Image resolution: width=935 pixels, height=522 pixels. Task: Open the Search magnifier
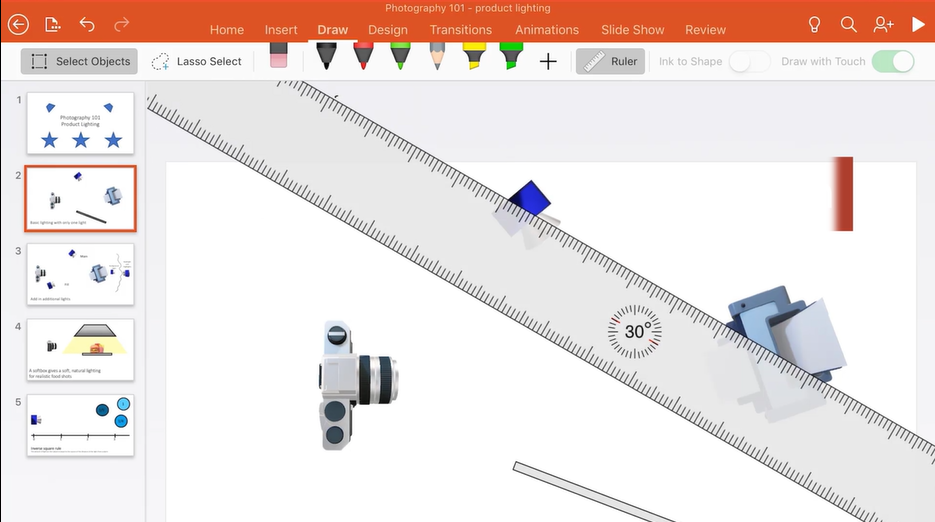[849, 24]
